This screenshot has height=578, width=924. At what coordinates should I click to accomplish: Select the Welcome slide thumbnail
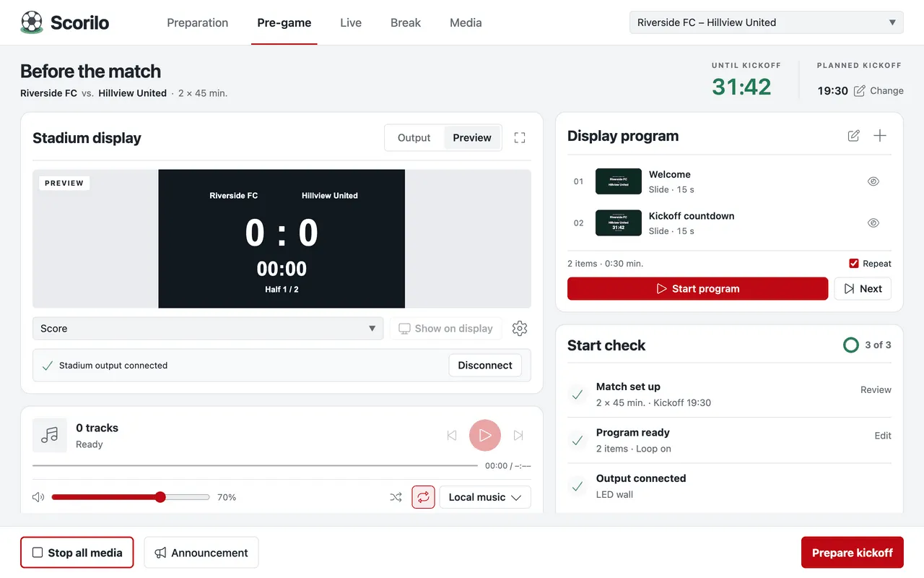(x=619, y=182)
